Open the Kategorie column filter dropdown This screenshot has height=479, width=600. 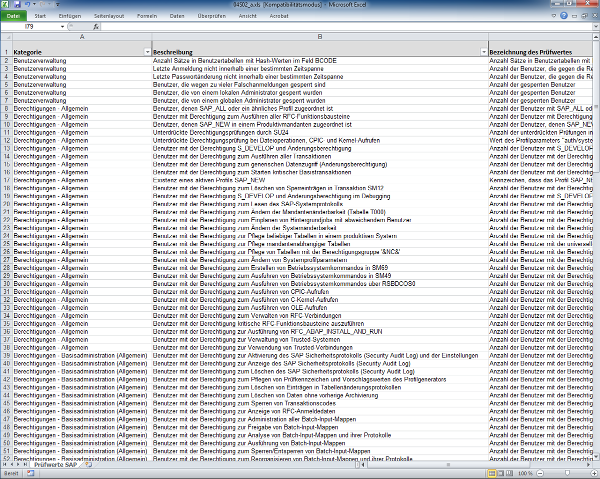147,50
